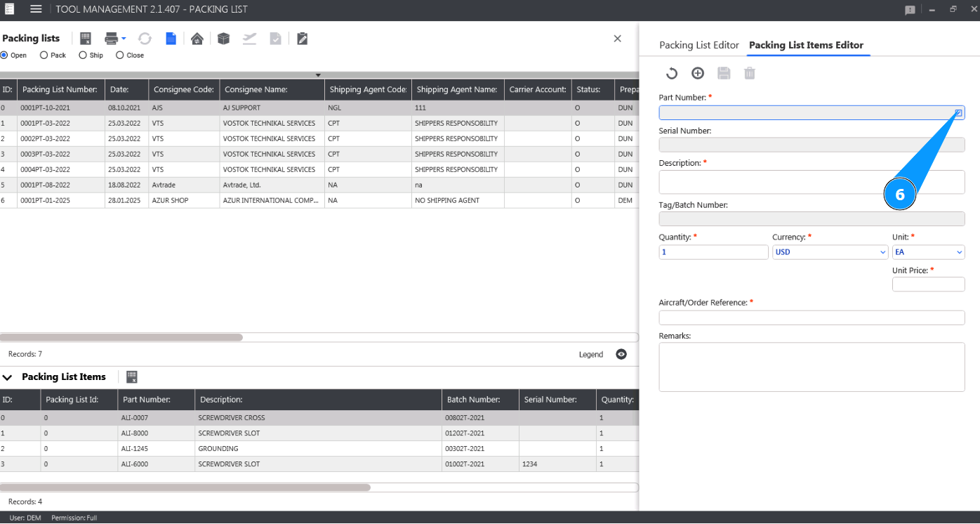Image resolution: width=980 pixels, height=524 pixels.
Task: Click into the Unit Price field
Action: pos(928,284)
